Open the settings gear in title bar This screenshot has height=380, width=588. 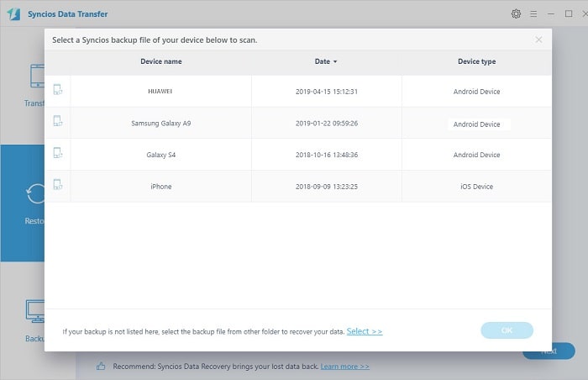[x=516, y=14]
